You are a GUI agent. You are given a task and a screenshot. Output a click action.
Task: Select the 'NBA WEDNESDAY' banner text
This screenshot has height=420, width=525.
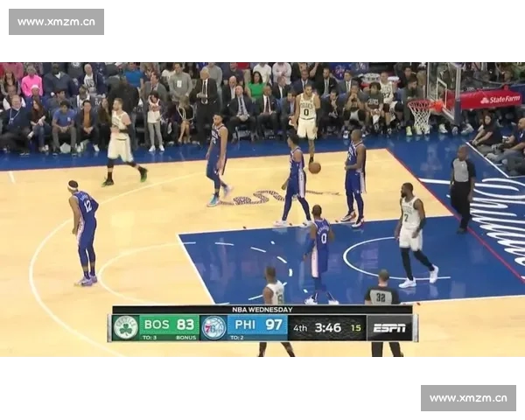pos(262,310)
